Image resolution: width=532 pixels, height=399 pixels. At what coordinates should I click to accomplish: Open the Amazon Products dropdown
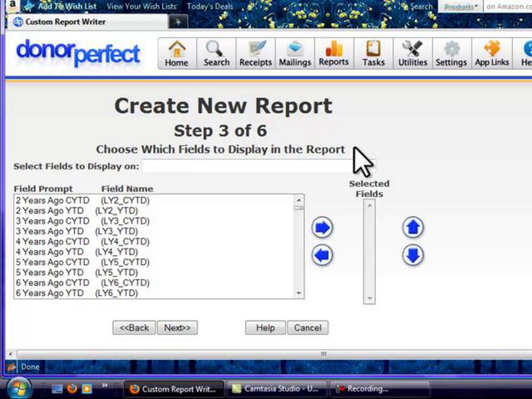[461, 7]
